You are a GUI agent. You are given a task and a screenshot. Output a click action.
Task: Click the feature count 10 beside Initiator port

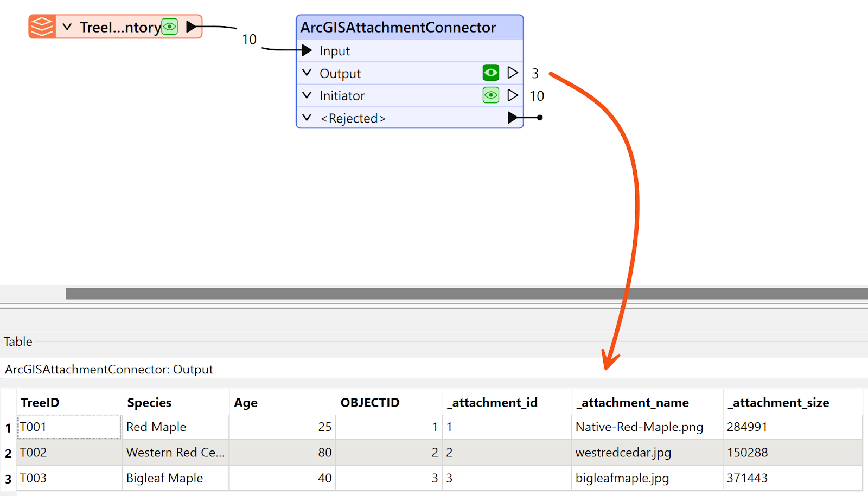coord(537,96)
